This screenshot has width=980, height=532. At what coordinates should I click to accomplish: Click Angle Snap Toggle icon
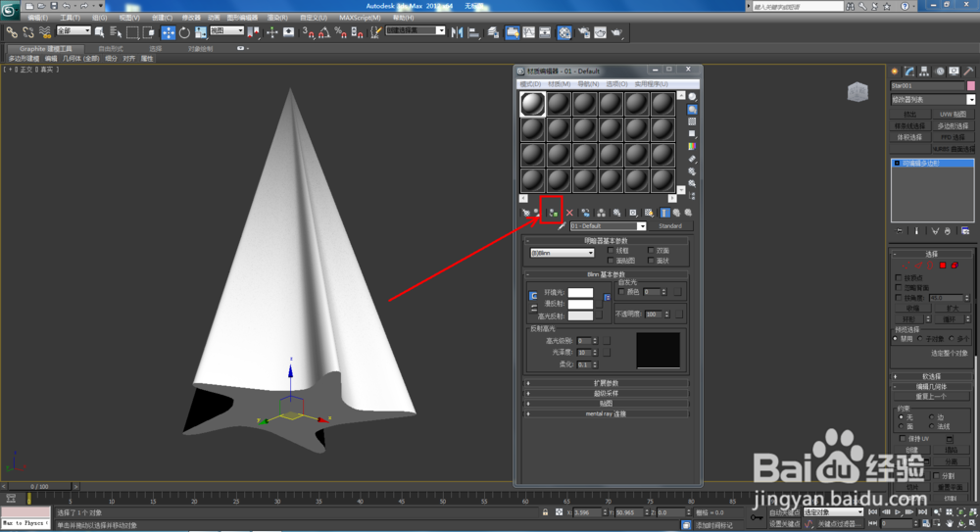tap(324, 32)
